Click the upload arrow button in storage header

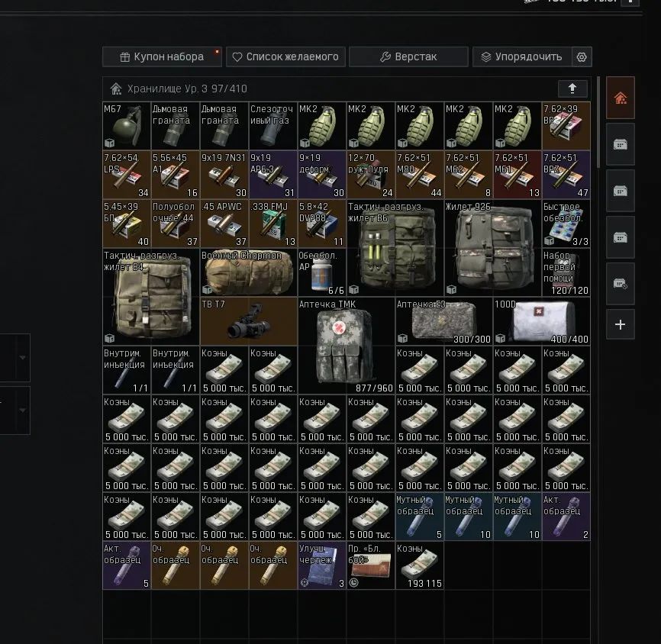572,89
